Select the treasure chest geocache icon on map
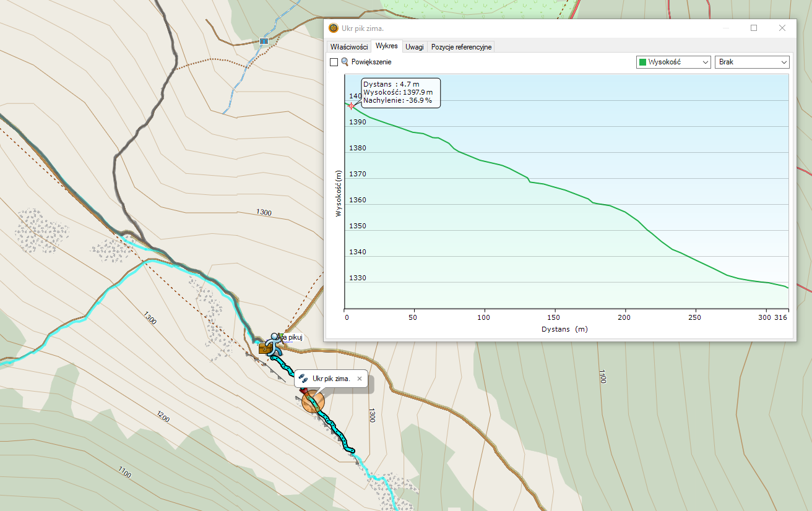 pyautogui.click(x=264, y=349)
